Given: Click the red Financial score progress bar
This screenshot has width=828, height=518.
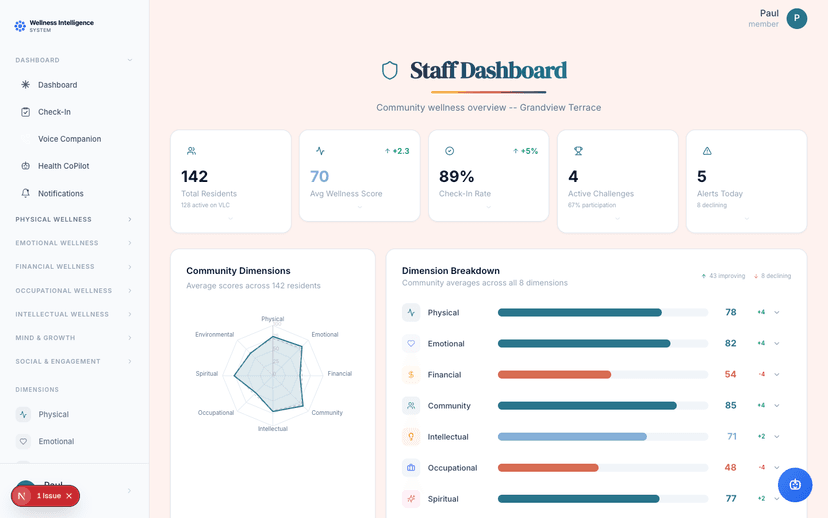Looking at the screenshot, I should point(554,375).
